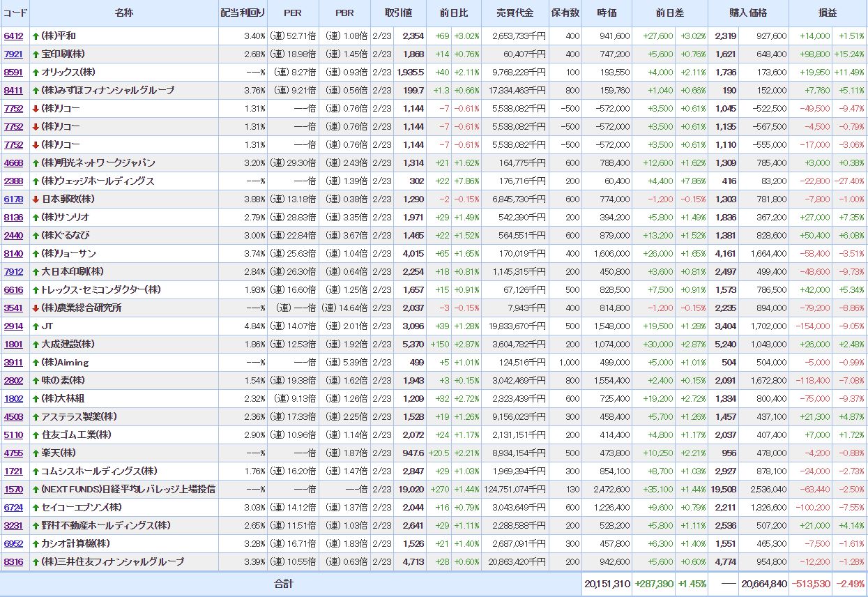The image size is (868, 597).
Task: Follow the code link 1570 for NEXT FUNDS
Action: tap(13, 490)
